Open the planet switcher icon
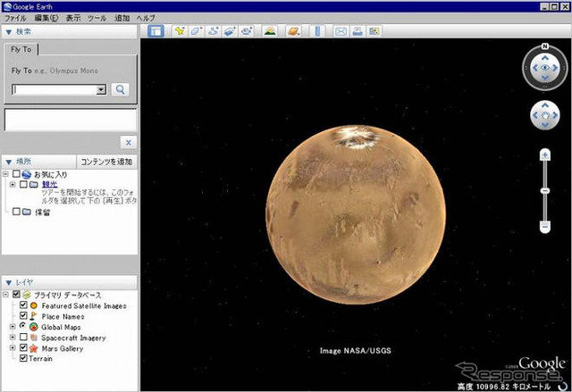Image resolution: width=572 pixels, height=392 pixels. (294, 31)
